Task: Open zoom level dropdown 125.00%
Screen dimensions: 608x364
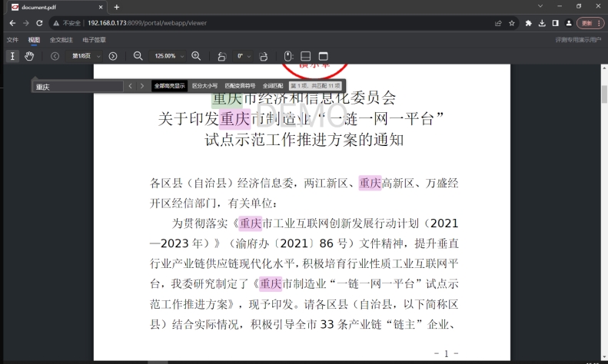Action: point(168,56)
